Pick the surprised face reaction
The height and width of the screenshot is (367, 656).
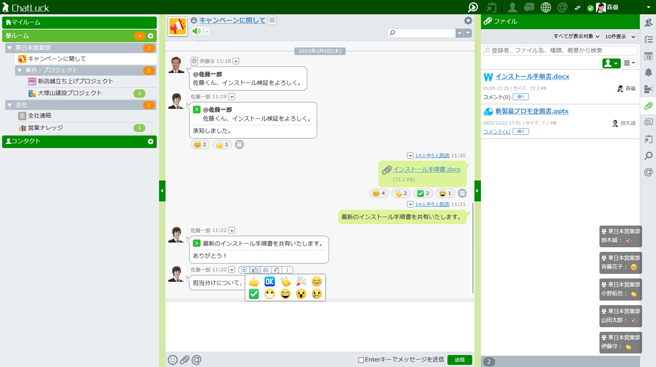[301, 294]
